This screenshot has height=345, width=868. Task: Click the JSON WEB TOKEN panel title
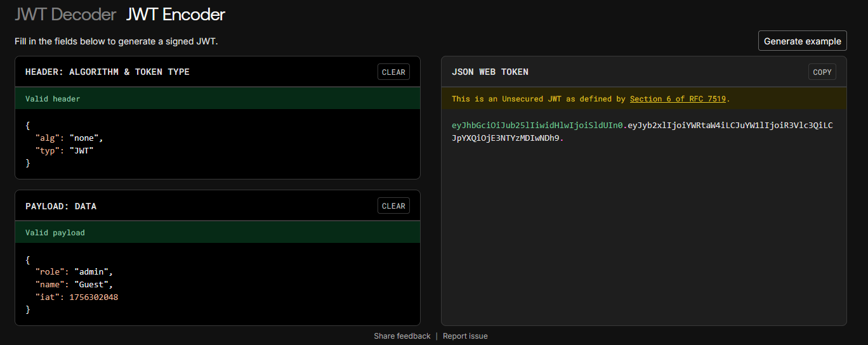pos(490,72)
